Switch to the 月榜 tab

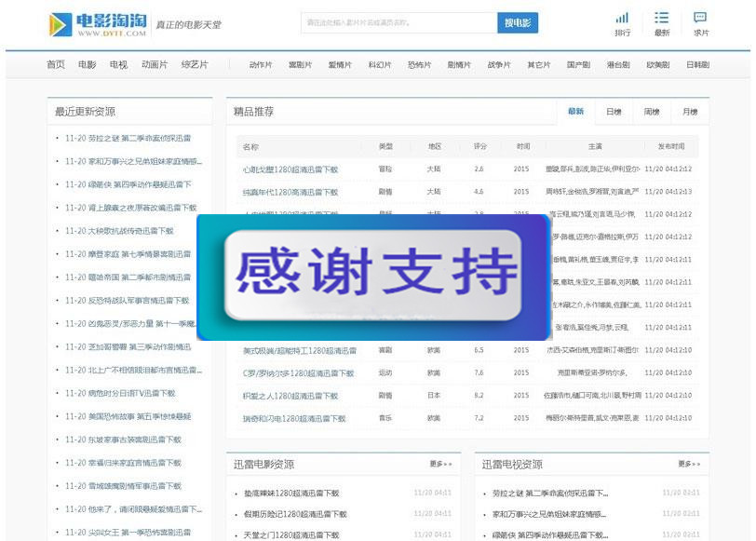(689, 112)
